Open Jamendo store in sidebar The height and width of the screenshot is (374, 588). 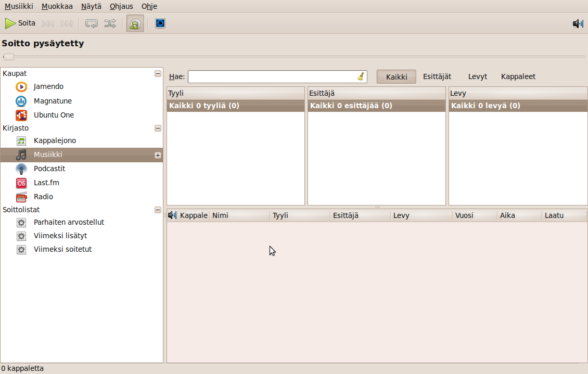[x=48, y=87]
